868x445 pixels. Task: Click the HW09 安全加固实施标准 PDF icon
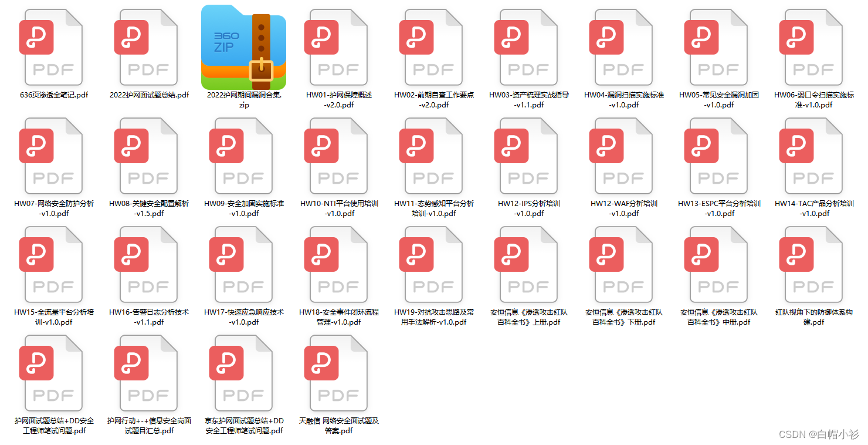tap(241, 156)
